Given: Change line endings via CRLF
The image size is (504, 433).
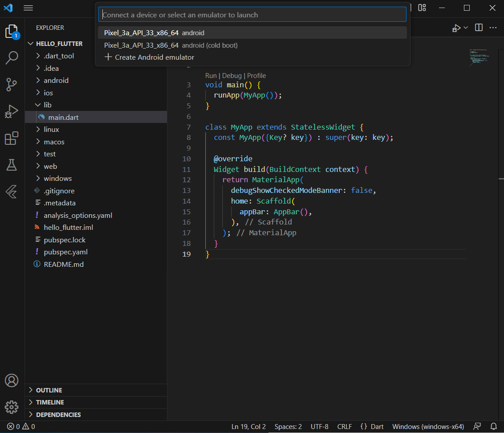Looking at the screenshot, I should [x=345, y=427].
